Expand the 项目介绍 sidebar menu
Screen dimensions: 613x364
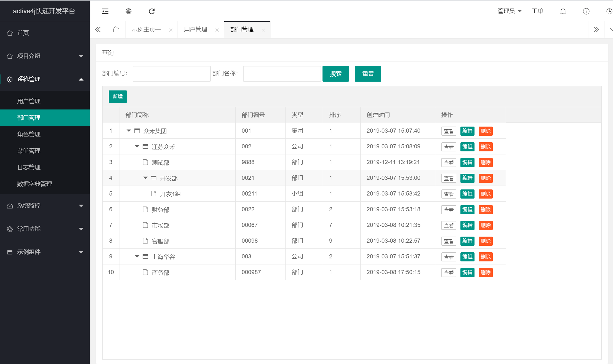pos(81,56)
